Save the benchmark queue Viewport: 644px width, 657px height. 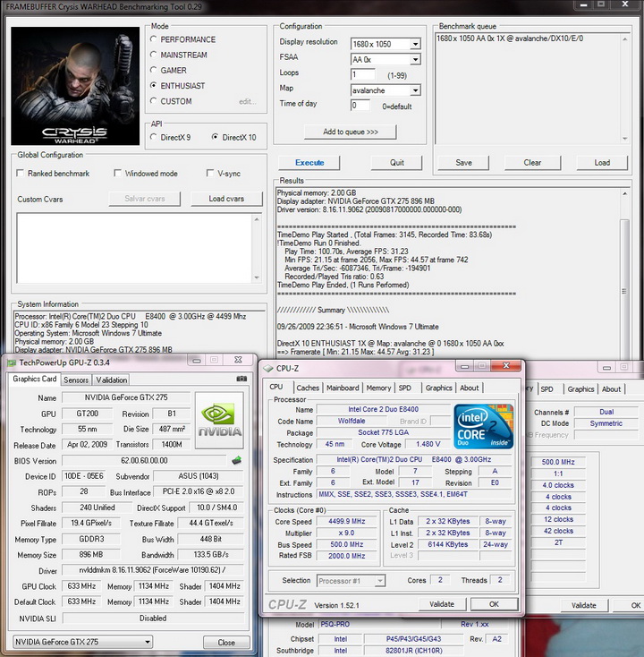[463, 163]
